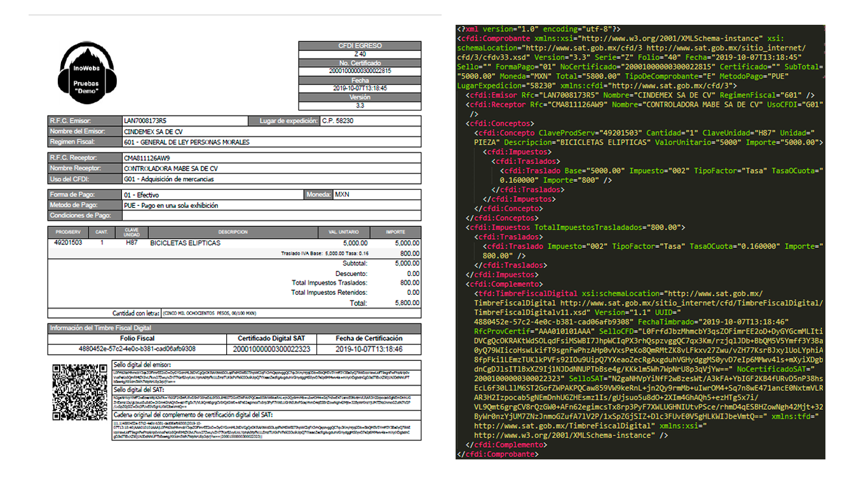The width and height of the screenshot is (868, 488).
Task: Click the 'Descuento:' label
Action: pos(351,273)
